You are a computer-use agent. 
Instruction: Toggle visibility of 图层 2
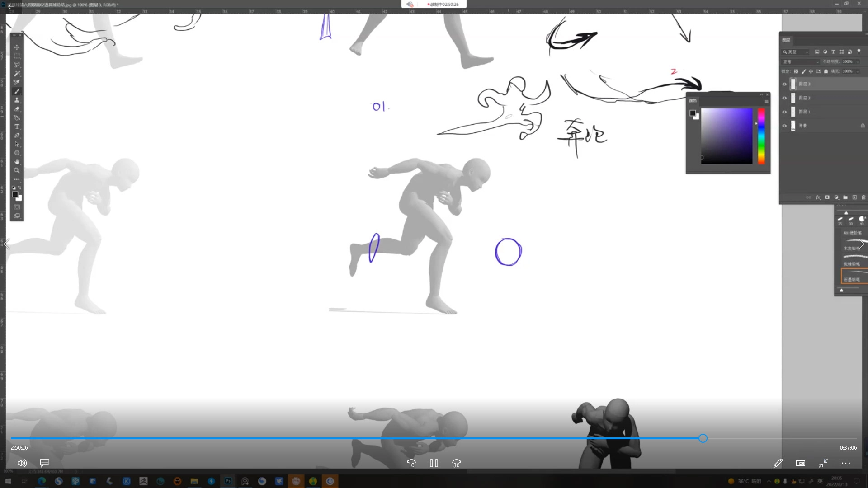point(784,98)
